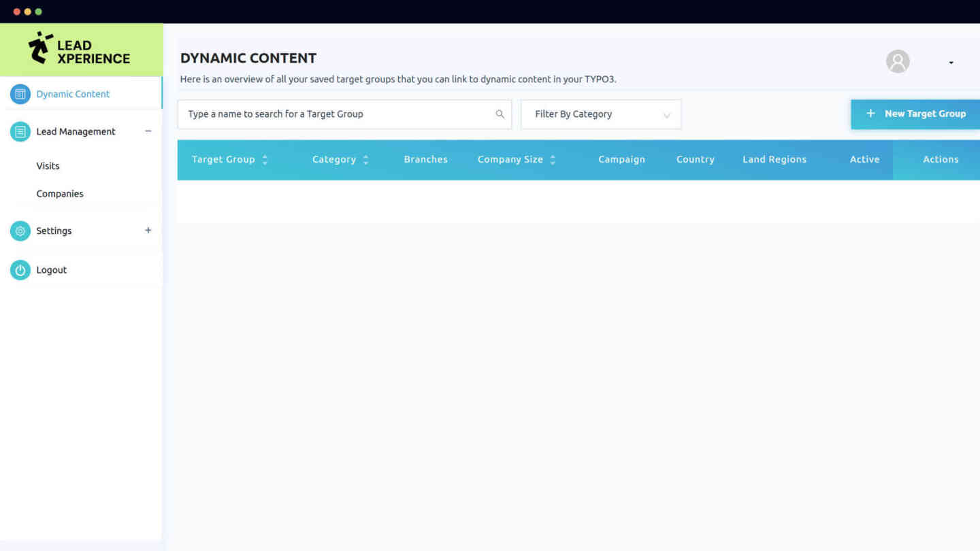Open the Filter By Category dropdown
This screenshot has height=551, width=980.
coord(600,114)
